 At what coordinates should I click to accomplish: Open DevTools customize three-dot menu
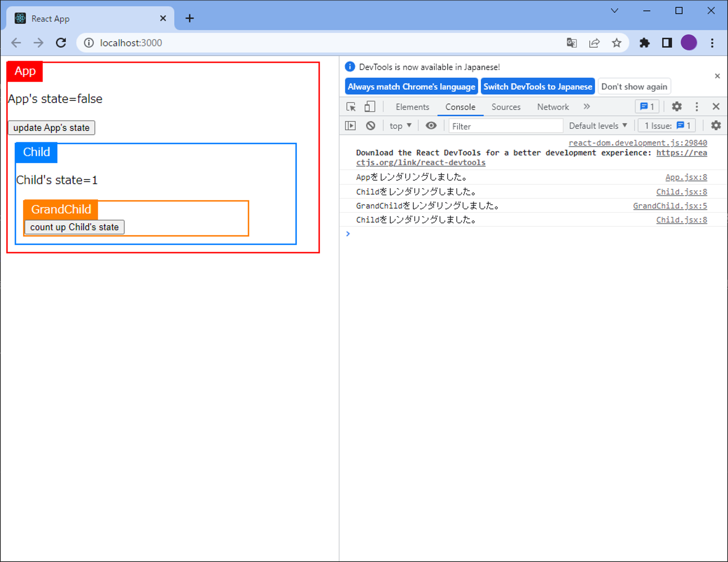pyautogui.click(x=697, y=107)
